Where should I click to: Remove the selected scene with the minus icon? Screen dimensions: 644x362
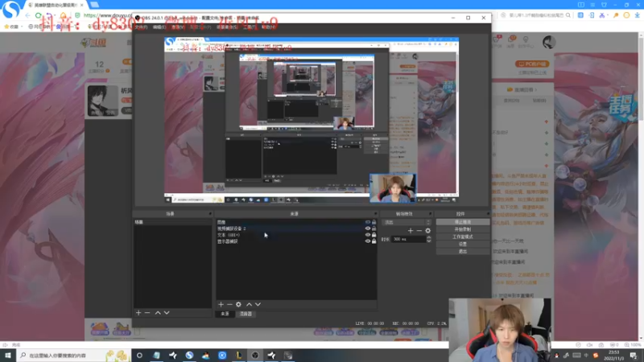[x=147, y=313]
